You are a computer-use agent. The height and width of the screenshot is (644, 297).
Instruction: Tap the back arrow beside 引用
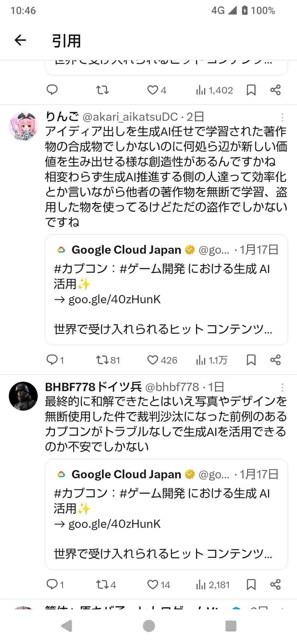20,40
